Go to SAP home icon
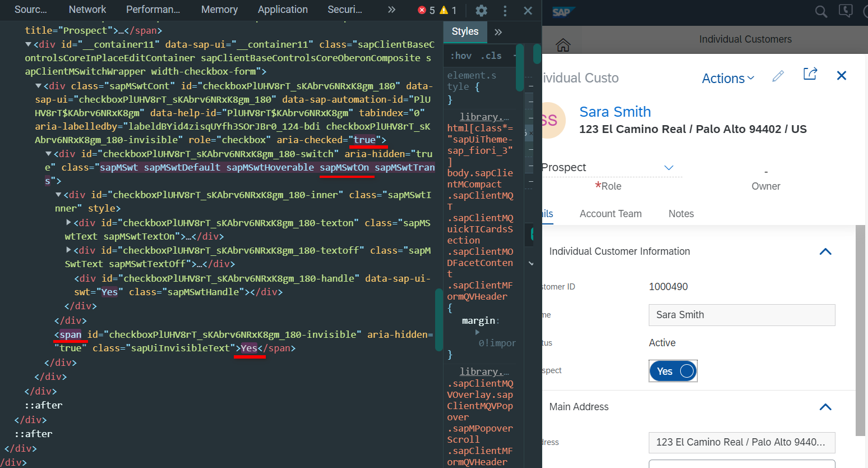This screenshot has width=868, height=468. point(563,45)
